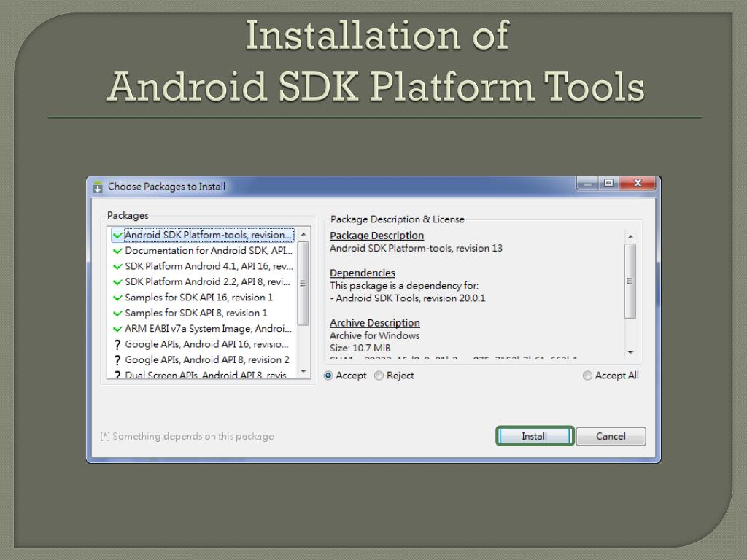Click the Cancel button
The image size is (747, 560).
click(x=611, y=436)
